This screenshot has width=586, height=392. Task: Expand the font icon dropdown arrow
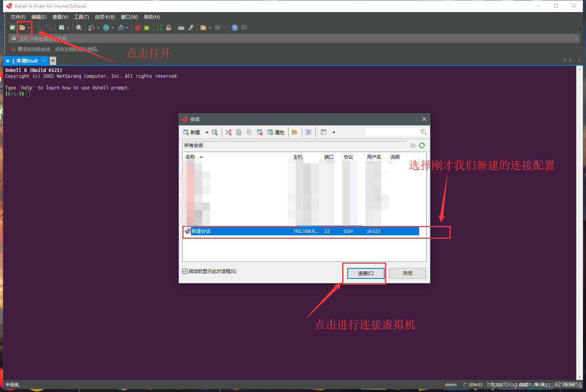point(127,28)
